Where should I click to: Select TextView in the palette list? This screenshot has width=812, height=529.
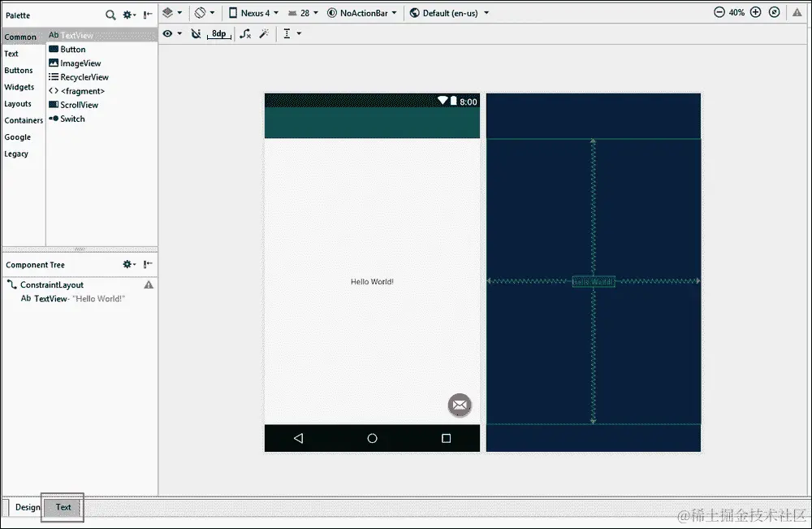(x=102, y=35)
